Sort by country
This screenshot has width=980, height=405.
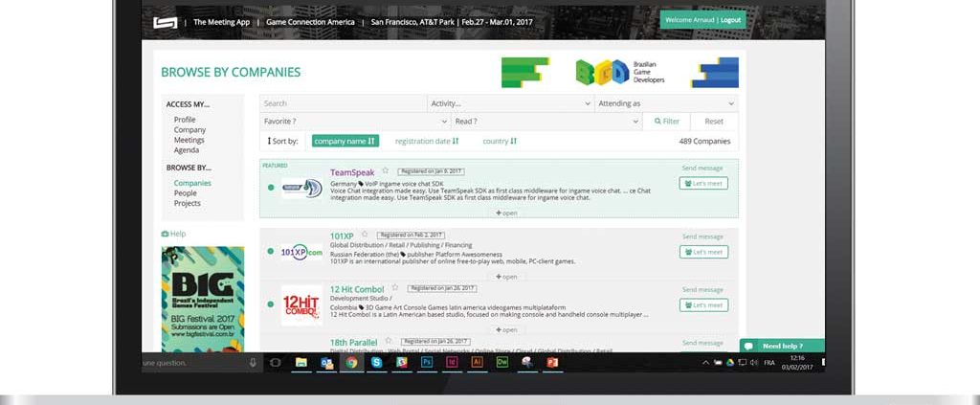click(x=500, y=142)
